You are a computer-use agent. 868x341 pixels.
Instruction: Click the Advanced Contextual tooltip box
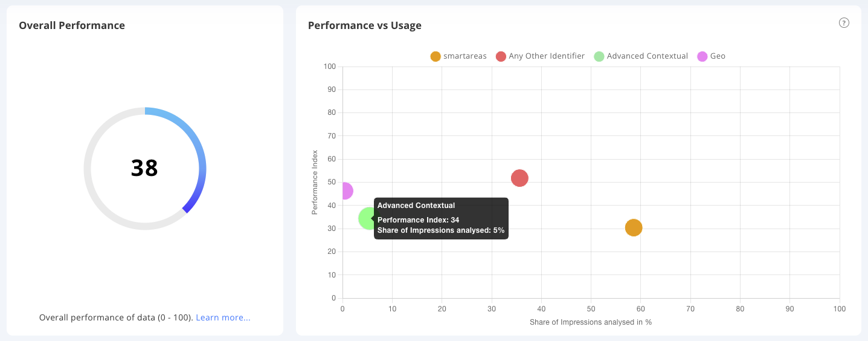tap(441, 218)
